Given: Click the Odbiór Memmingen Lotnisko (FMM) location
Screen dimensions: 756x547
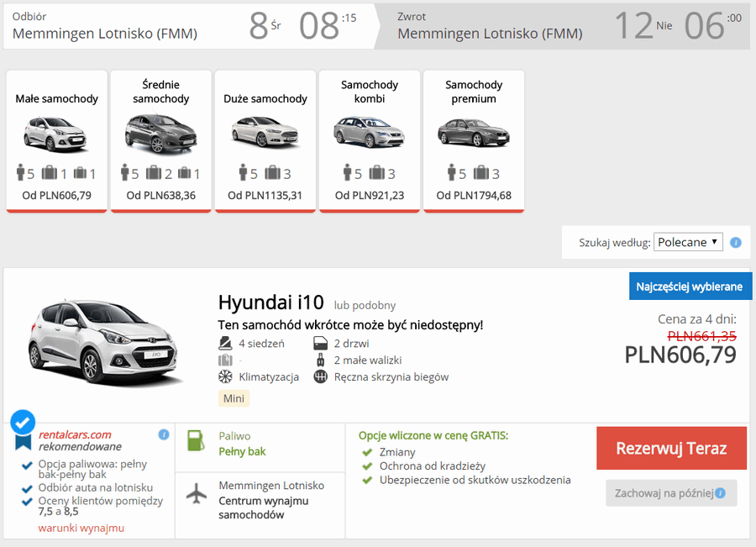Looking at the screenshot, I should click(x=105, y=34).
